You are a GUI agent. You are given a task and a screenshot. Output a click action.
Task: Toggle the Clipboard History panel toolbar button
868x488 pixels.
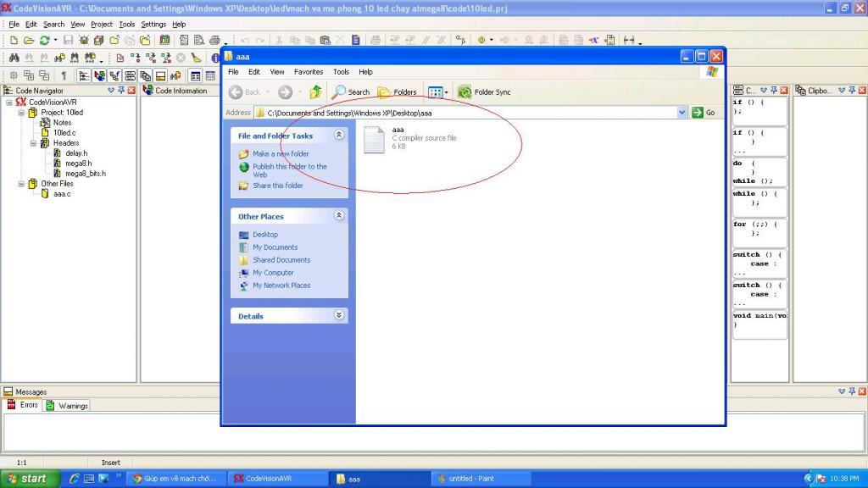[x=145, y=75]
